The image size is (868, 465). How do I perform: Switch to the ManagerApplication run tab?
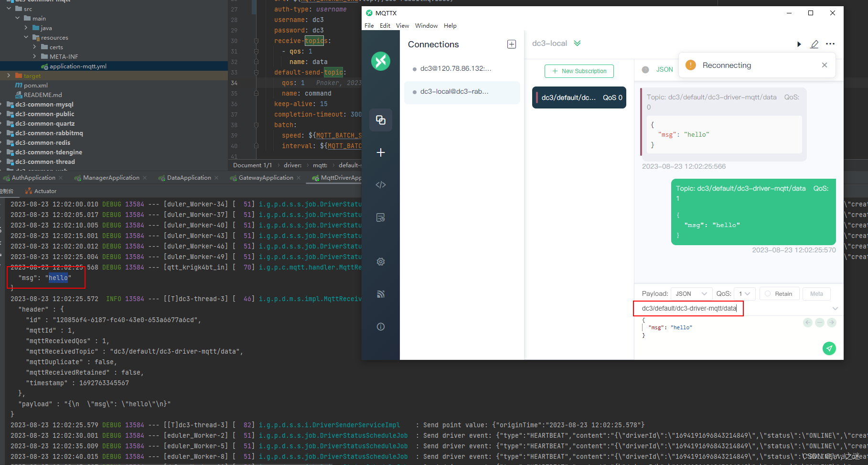coord(111,178)
